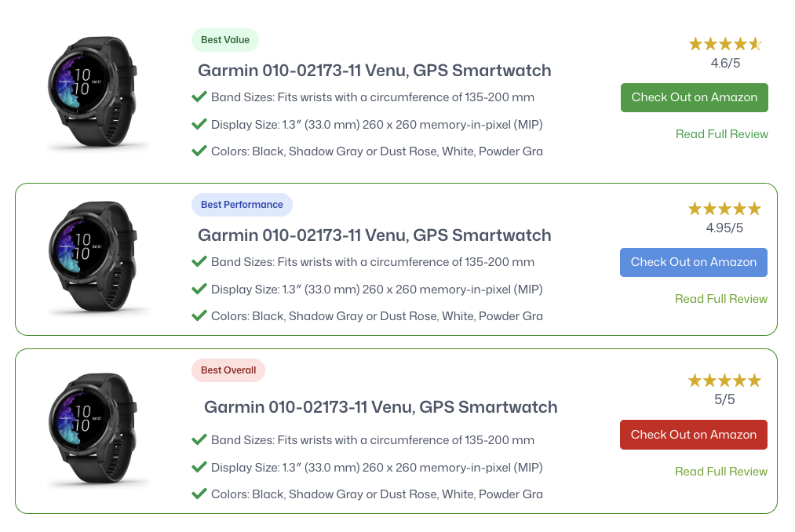Image resolution: width=795 pixels, height=532 pixels.
Task: Click the star rating icons above 4.95/5
Action: click(724, 209)
